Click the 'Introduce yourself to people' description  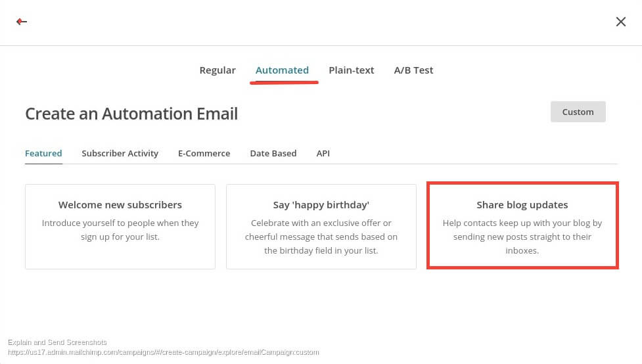coord(120,230)
